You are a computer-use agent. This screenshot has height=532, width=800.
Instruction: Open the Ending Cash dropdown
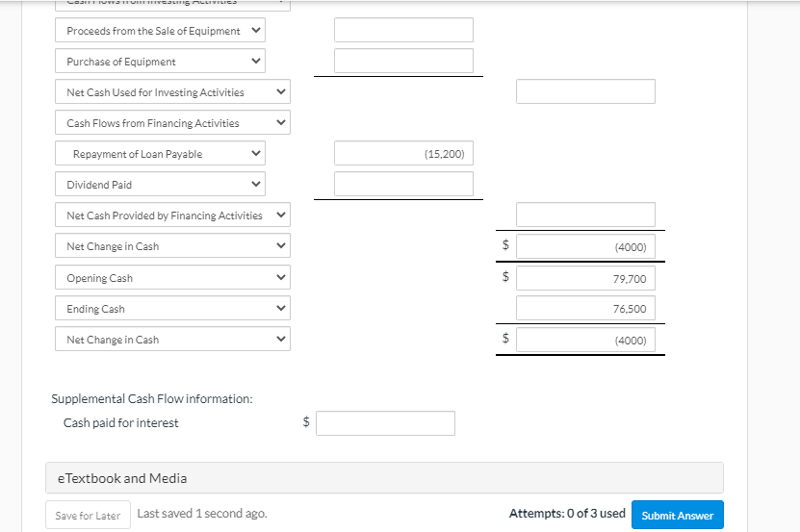pos(172,309)
